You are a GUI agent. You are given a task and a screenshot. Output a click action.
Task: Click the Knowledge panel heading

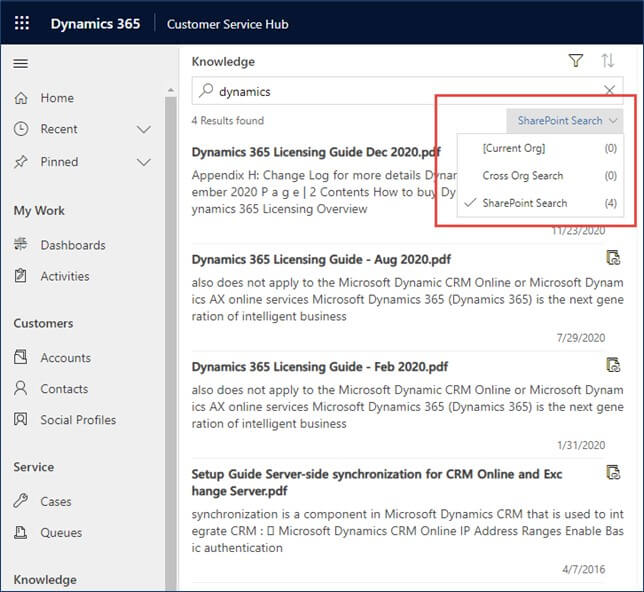(x=223, y=62)
